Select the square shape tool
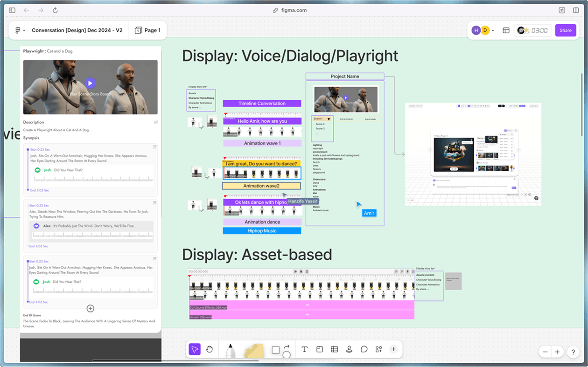Viewport: 588px width, 367px height. click(275, 350)
